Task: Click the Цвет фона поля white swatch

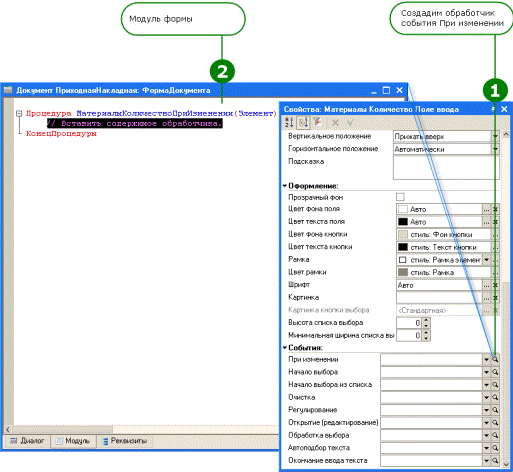Action: tap(403, 209)
